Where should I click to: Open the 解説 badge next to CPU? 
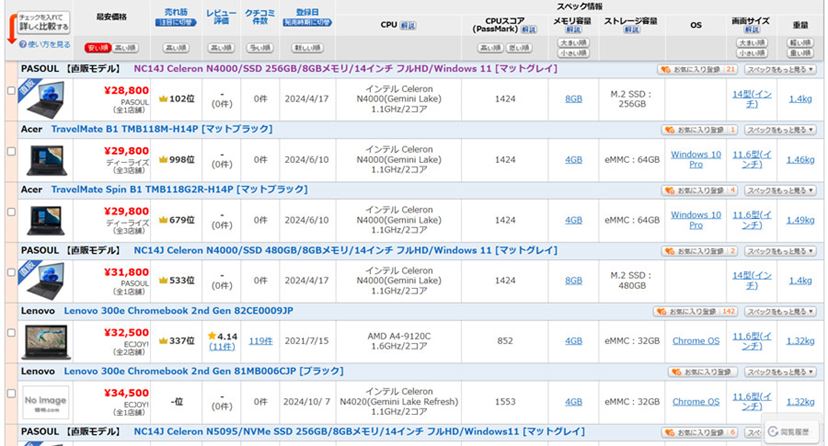coord(408,25)
